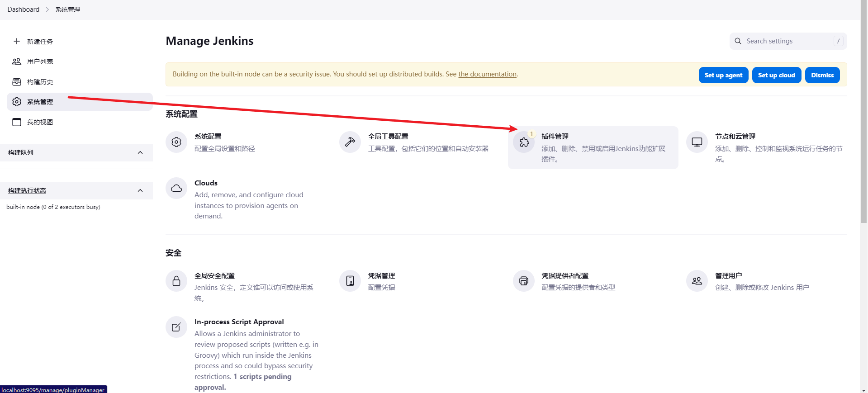868x393 pixels.
Task: Click the gear icon beside 系统管理 in sidebar
Action: point(17,102)
